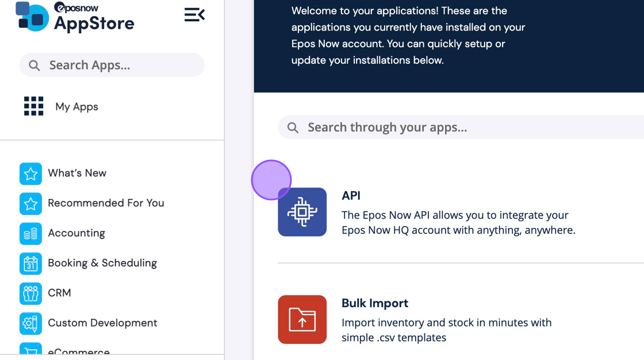Open My Apps grid icon
Viewport: 644px width, 360px height.
(33, 106)
